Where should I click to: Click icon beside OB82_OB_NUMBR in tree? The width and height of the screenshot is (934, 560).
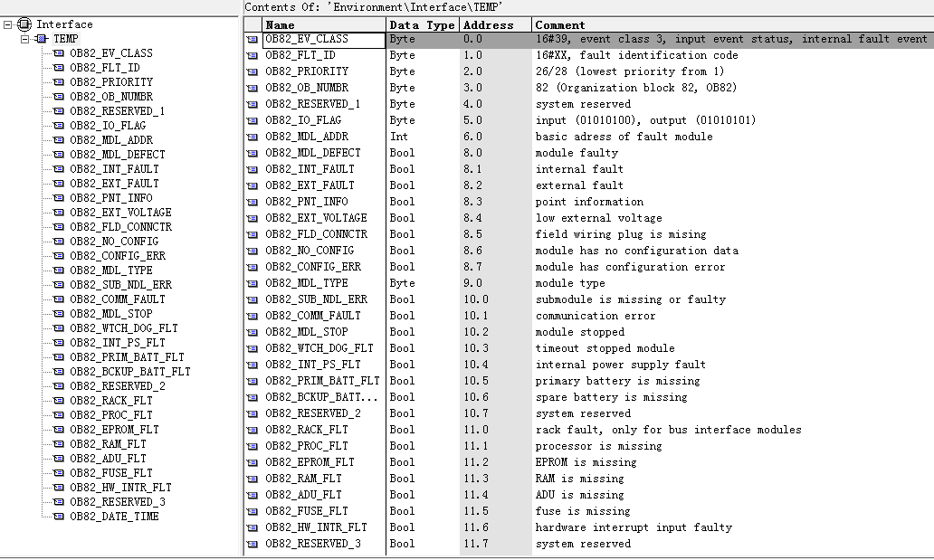pyautogui.click(x=59, y=97)
